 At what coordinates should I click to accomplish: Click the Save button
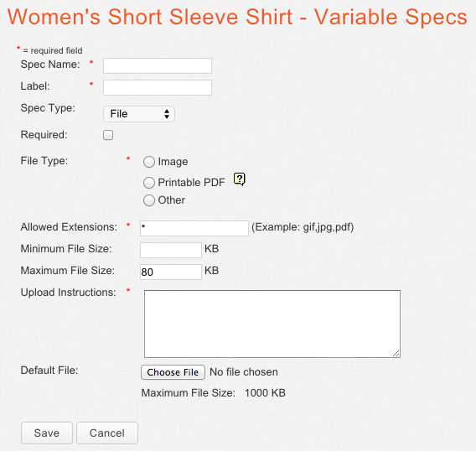(47, 433)
